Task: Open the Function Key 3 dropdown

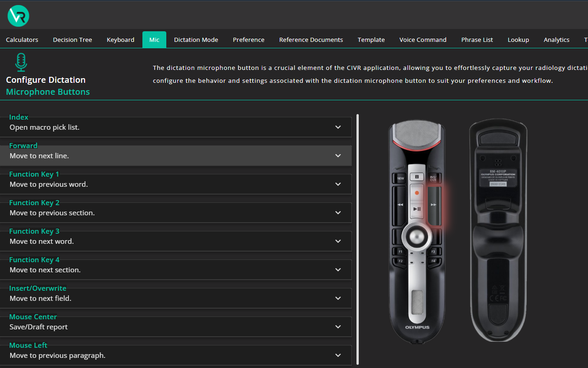Action: pyautogui.click(x=338, y=241)
